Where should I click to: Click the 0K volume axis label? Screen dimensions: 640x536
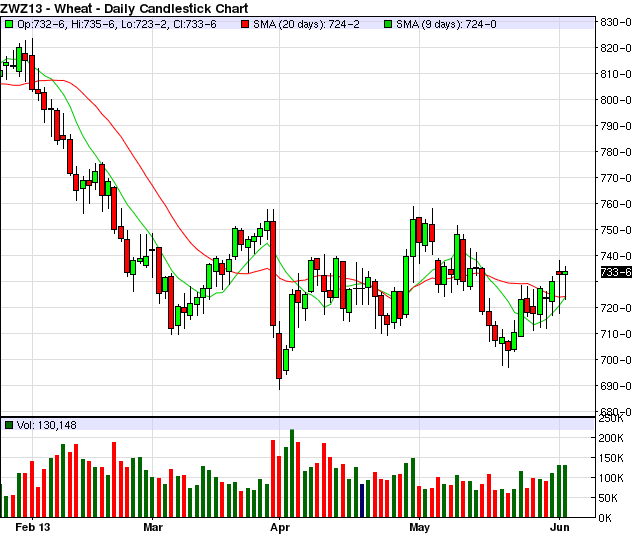[x=605, y=518]
